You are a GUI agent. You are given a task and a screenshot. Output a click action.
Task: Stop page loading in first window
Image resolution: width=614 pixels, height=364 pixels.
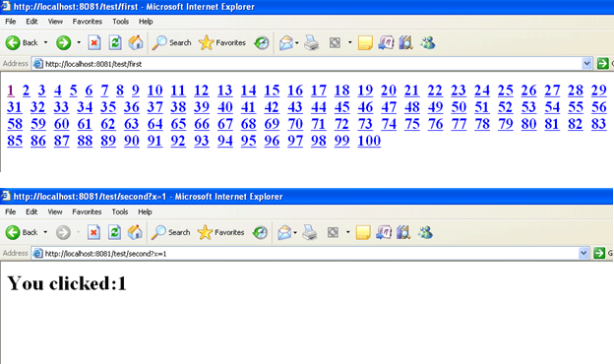point(94,42)
